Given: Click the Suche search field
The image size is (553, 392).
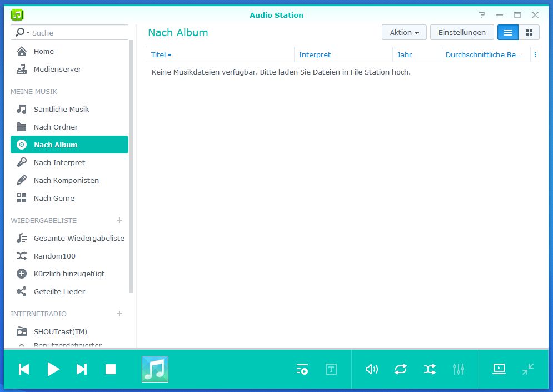Looking at the screenshot, I should point(69,32).
